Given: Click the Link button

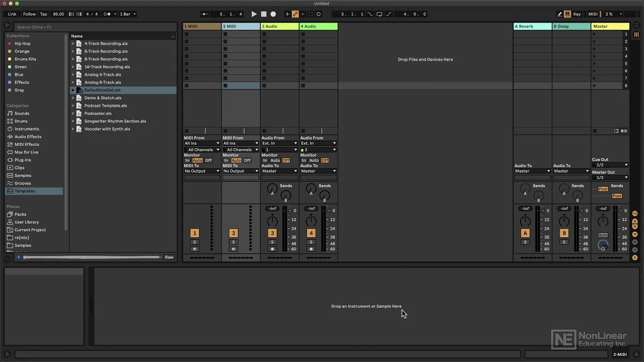Looking at the screenshot, I should (12, 14).
